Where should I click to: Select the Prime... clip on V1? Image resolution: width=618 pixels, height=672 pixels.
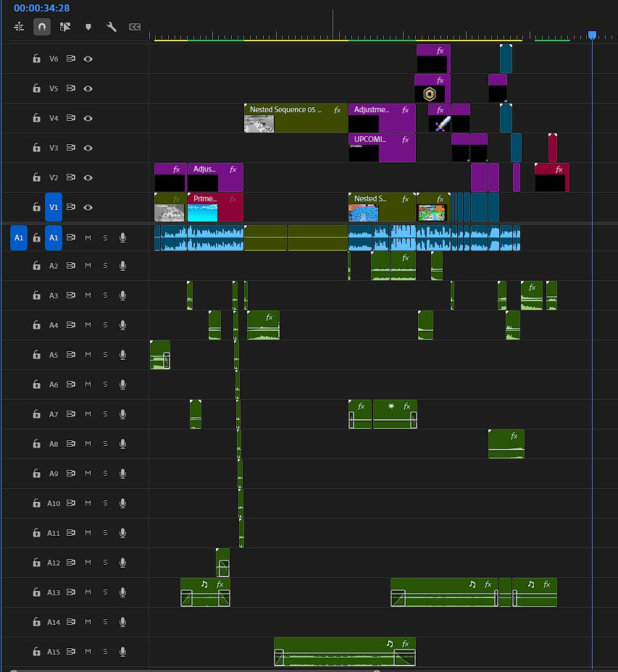[x=215, y=207]
